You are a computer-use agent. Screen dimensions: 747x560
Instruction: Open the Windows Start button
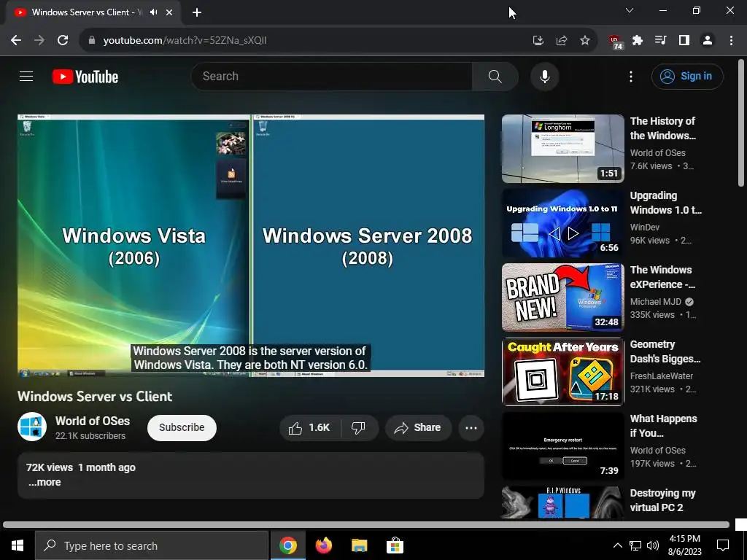18,545
